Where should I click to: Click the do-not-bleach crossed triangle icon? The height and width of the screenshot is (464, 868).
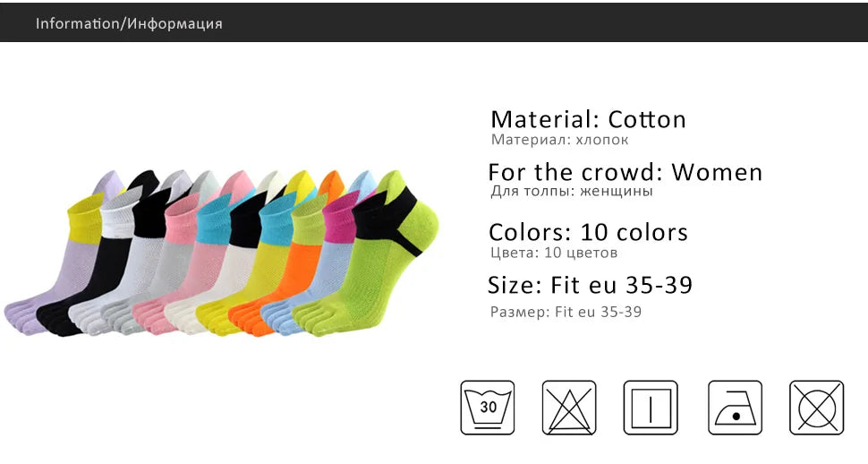coord(569,408)
